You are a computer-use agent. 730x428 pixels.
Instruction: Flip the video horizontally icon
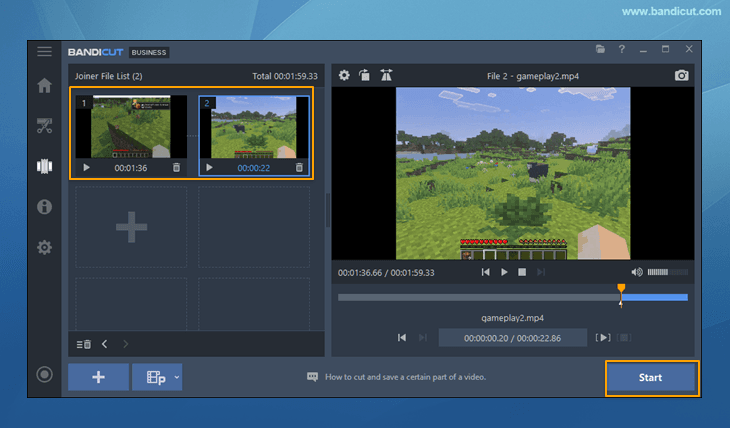[x=386, y=75]
